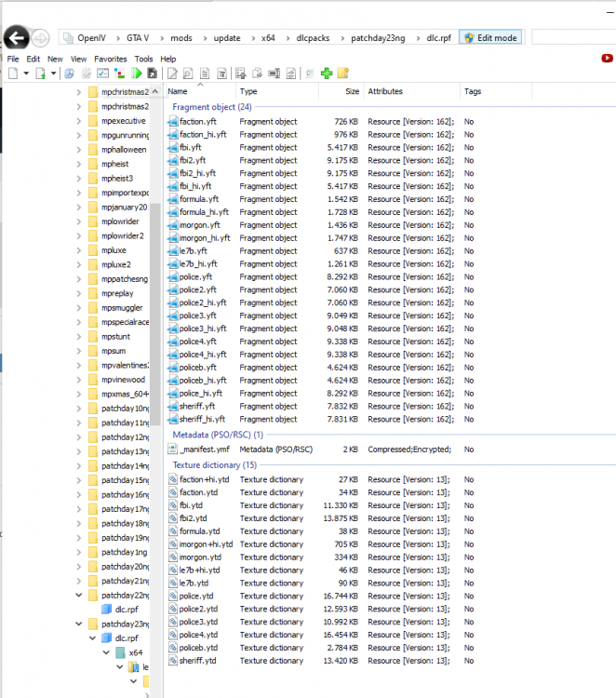Screen dimensions: 616x698
Task: Click the text cursor rename-field toolbar icon
Action: point(275,74)
